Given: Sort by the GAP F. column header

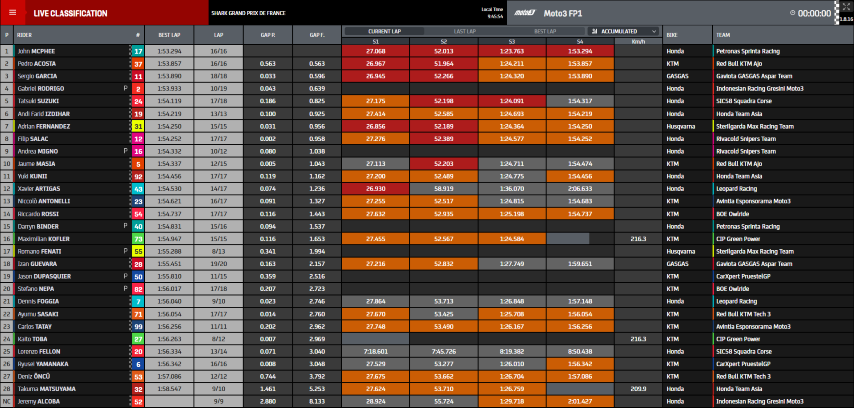Looking at the screenshot, I should coord(317,35).
